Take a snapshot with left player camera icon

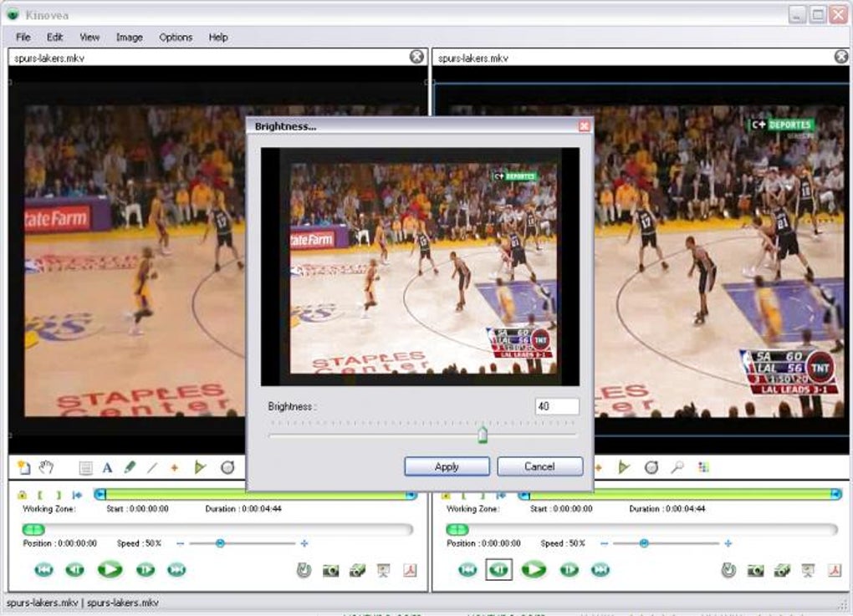tap(331, 570)
